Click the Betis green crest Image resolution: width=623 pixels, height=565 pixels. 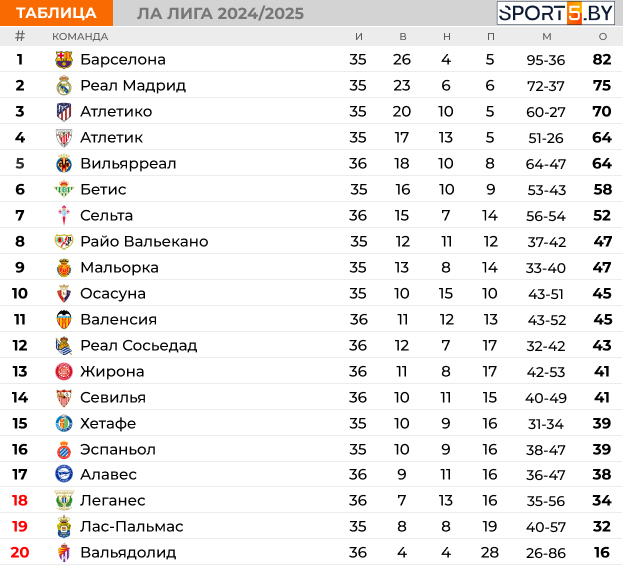(64, 189)
